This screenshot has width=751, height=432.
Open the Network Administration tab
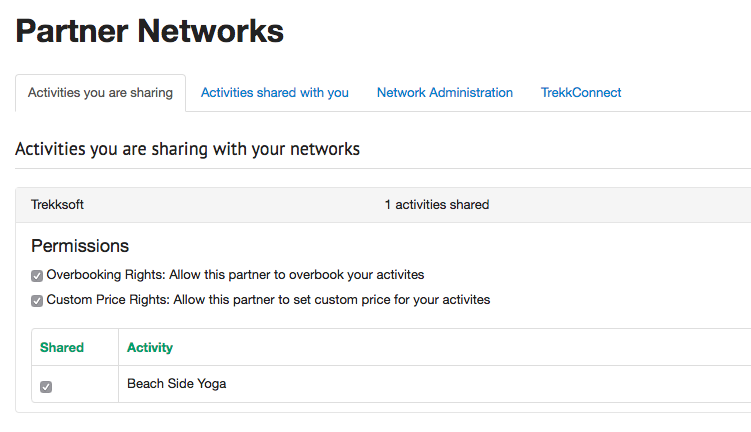pyautogui.click(x=444, y=93)
